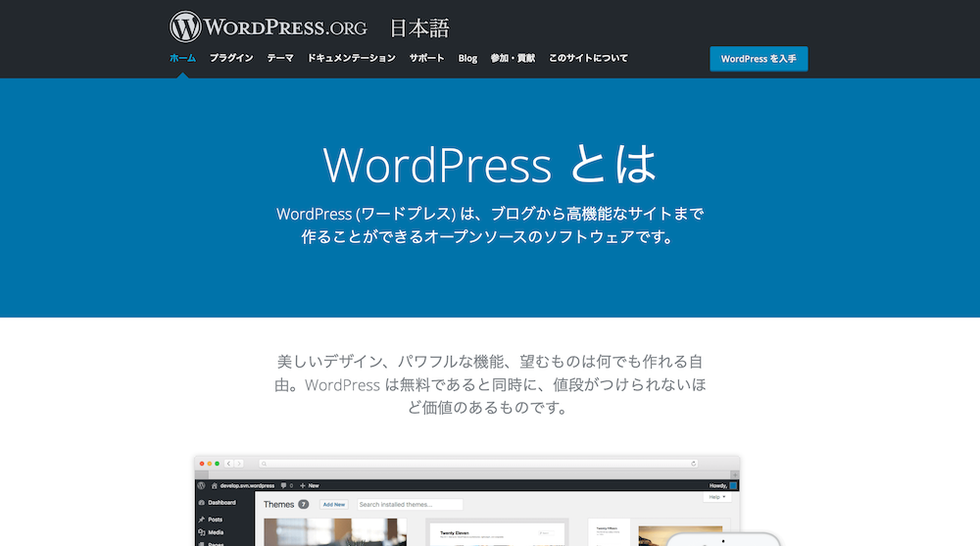Image resolution: width=980 pixels, height=546 pixels.
Task: Click the WordPress.org logo
Action: coord(269,26)
